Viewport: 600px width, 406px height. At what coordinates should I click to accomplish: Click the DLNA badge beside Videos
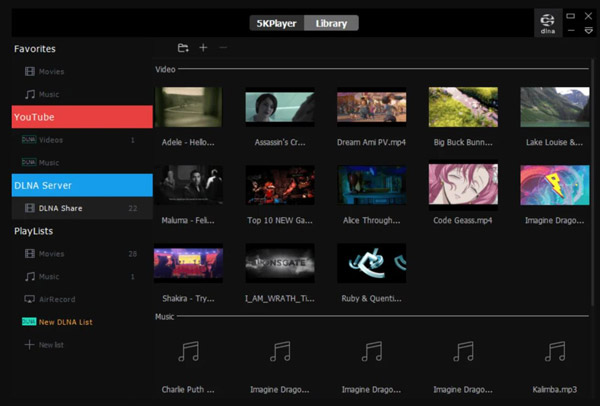29,139
